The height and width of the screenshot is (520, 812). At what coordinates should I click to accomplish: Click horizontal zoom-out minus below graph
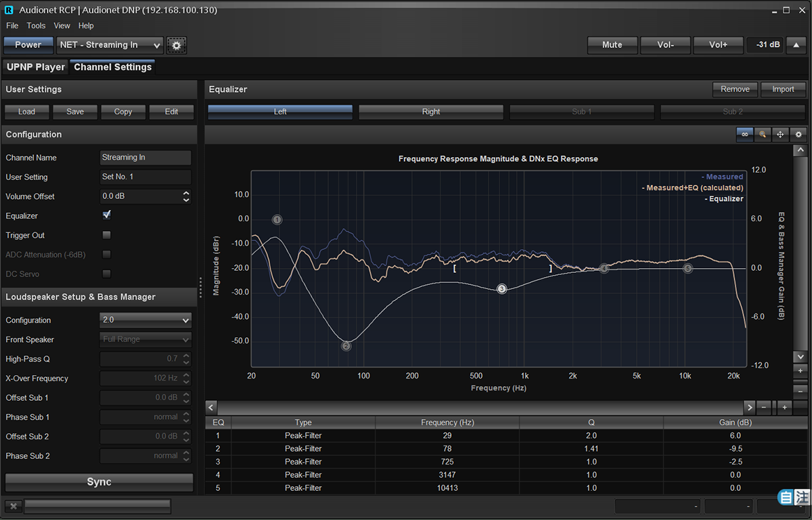(764, 408)
